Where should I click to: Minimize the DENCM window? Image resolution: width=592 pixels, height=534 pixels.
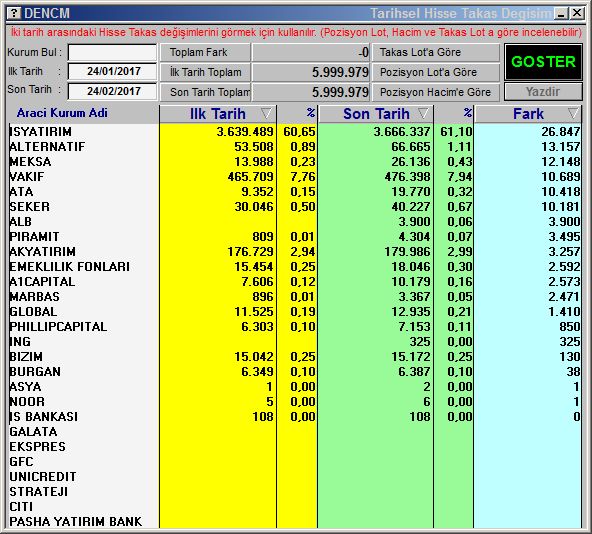[x=561, y=14]
